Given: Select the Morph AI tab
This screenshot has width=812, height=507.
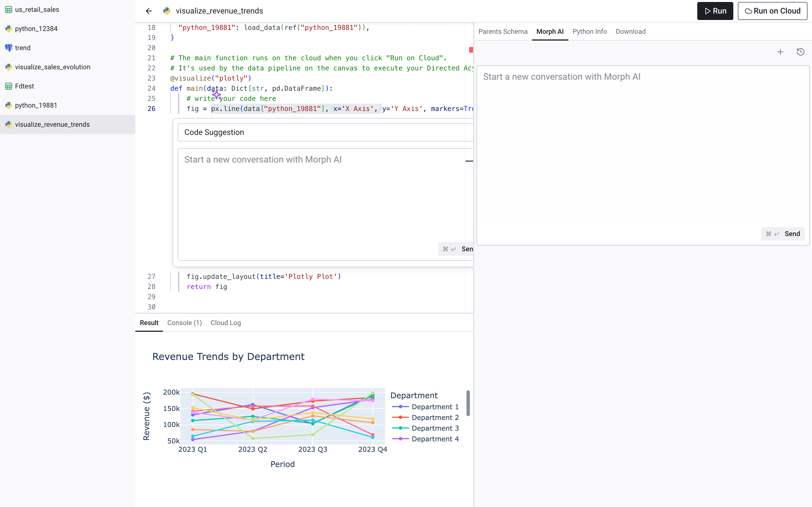Looking at the screenshot, I should [550, 32].
